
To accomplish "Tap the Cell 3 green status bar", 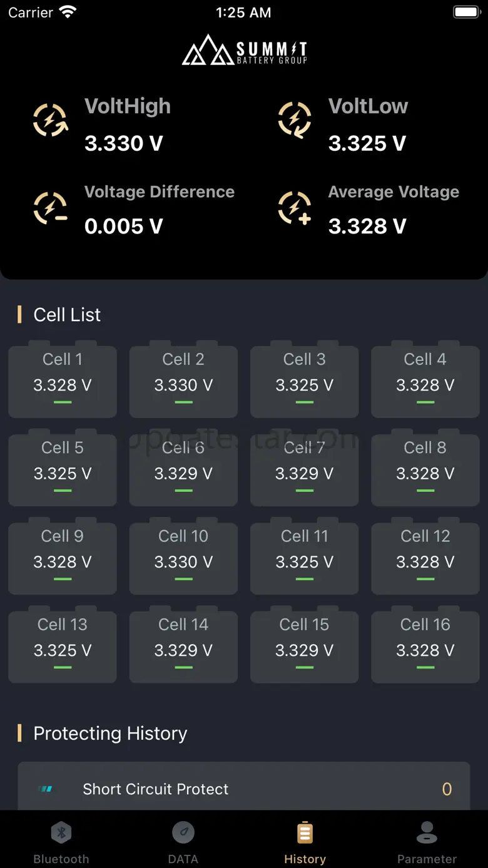I will click(305, 402).
